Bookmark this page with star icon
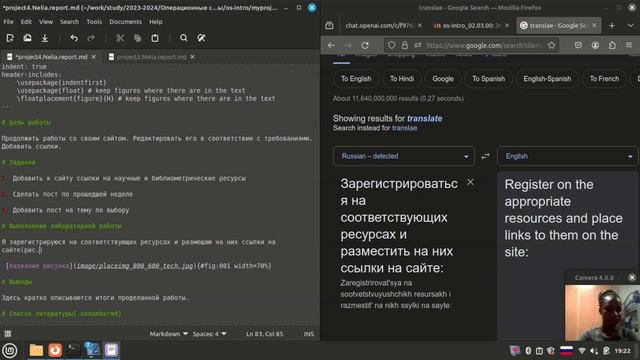Image resolution: width=640 pixels, height=360 pixels. pyautogui.click(x=551, y=45)
